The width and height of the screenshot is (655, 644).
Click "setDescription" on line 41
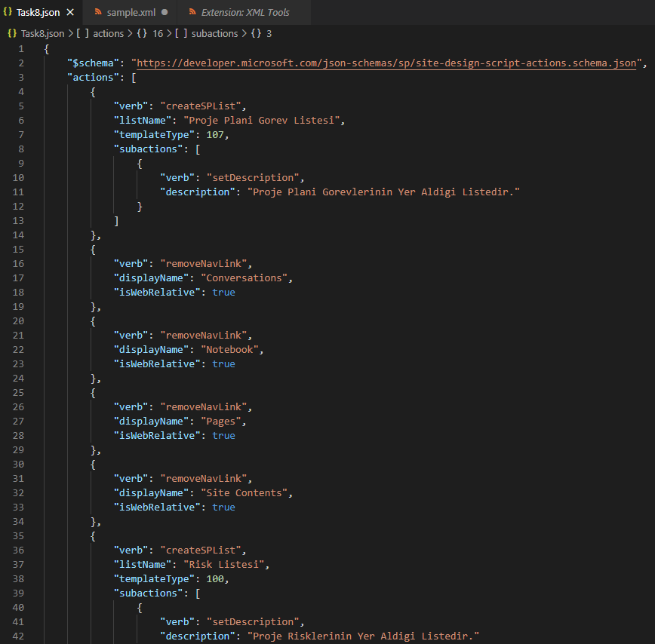click(253, 622)
